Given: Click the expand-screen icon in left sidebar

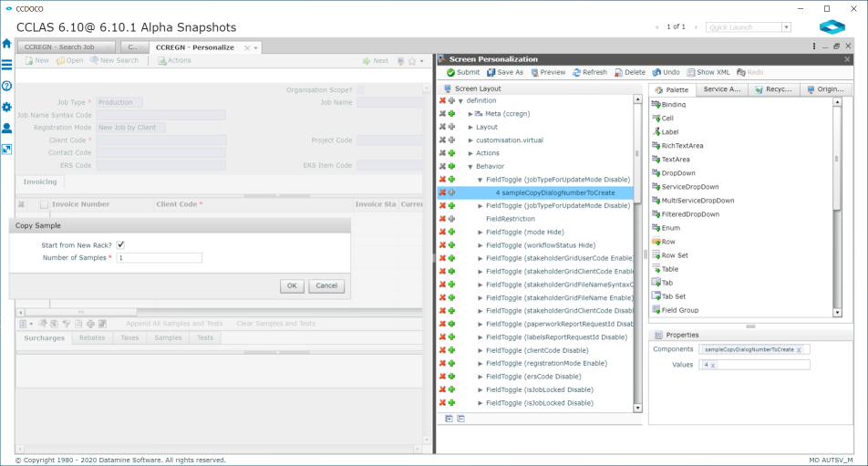Looking at the screenshot, I should point(6,149).
